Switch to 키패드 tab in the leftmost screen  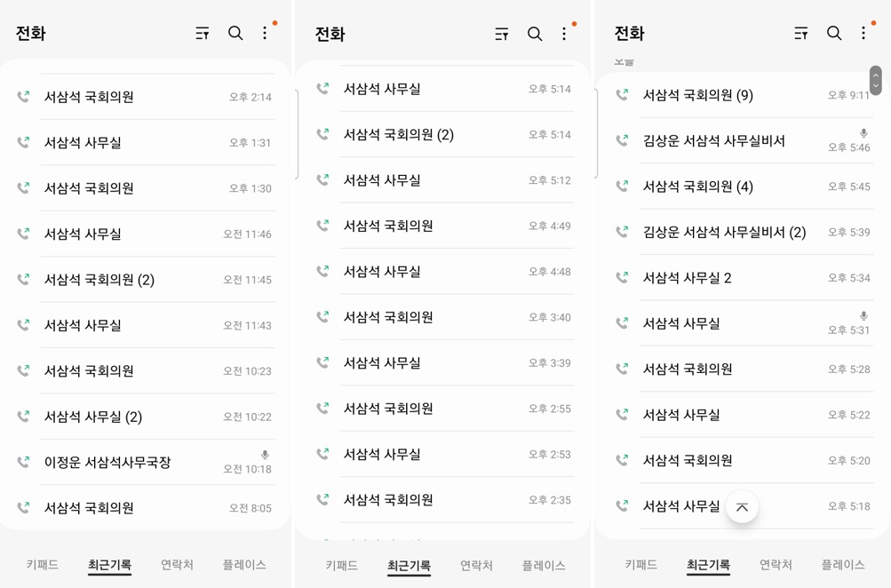(x=43, y=565)
